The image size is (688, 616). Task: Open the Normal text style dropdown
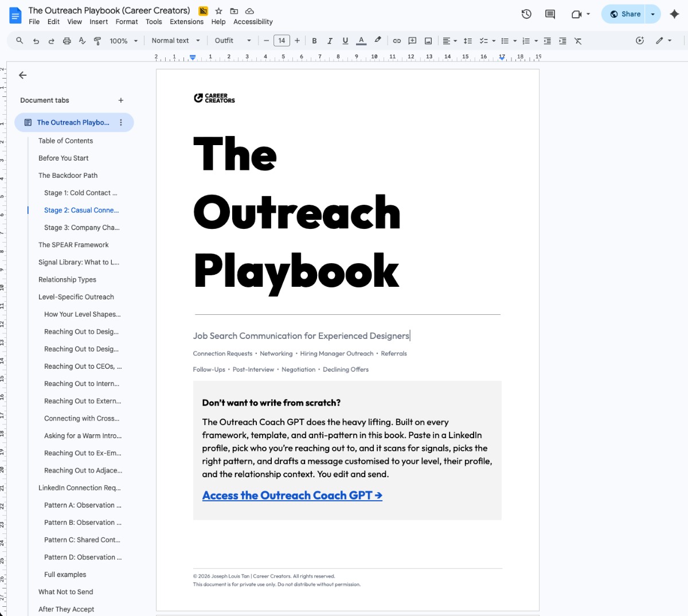coord(175,41)
